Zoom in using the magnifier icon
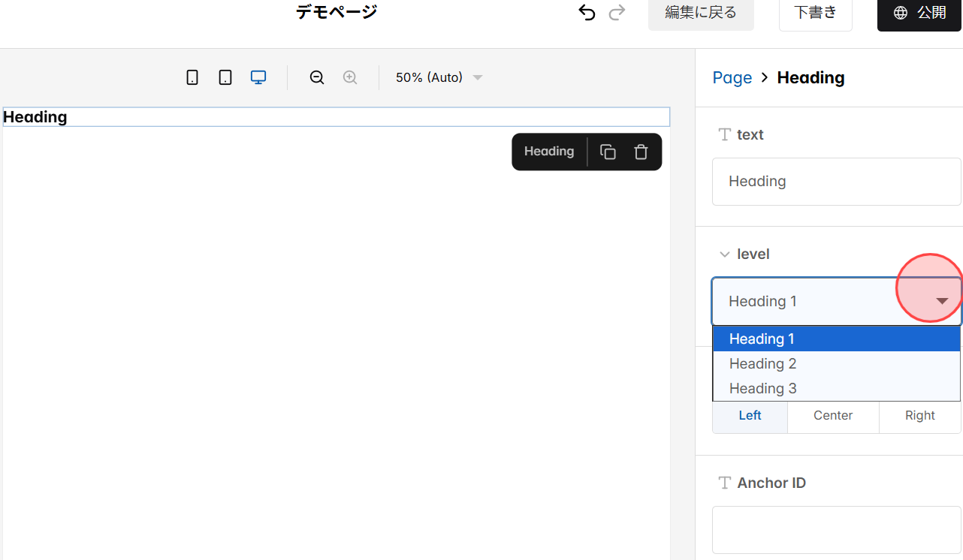 pos(349,77)
